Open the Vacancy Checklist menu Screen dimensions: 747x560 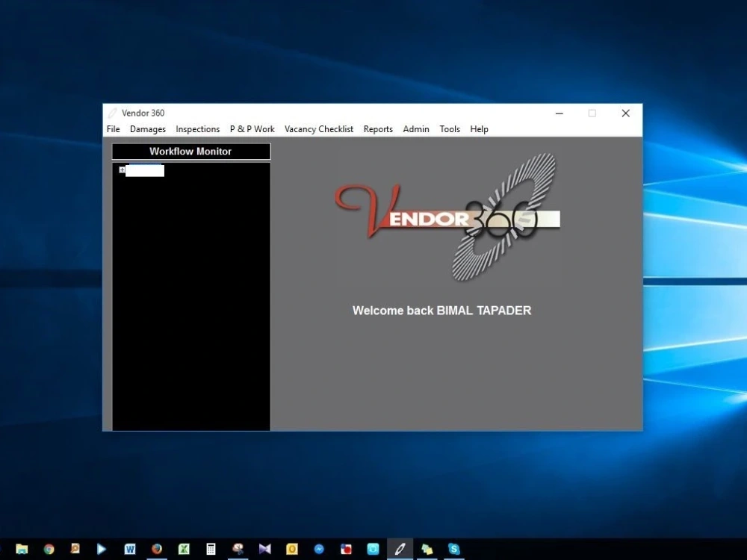[319, 129]
